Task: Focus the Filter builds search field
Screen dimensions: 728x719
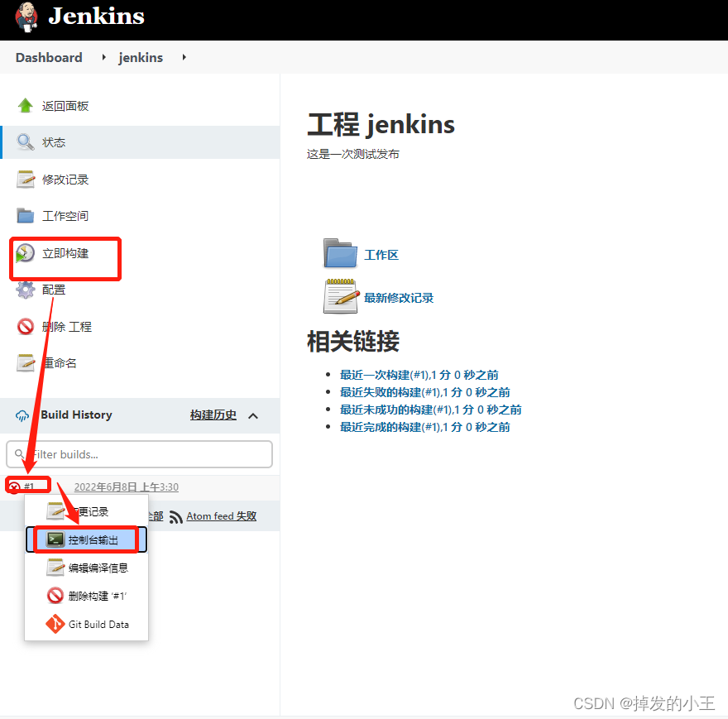Action: (x=139, y=454)
